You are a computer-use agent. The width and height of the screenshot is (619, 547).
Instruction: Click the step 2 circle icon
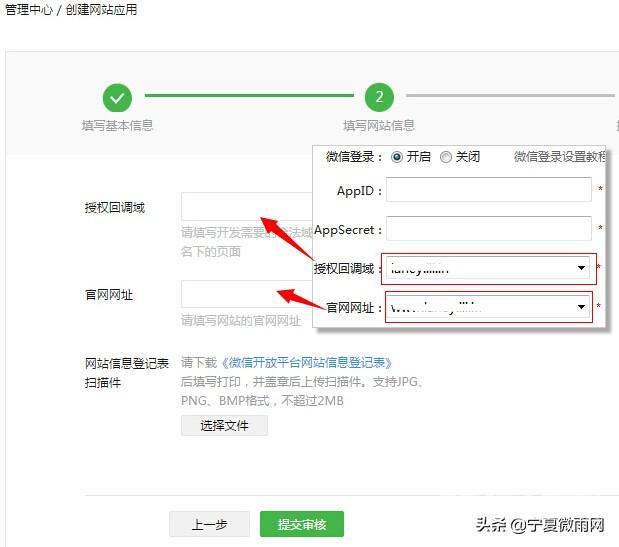click(378, 97)
